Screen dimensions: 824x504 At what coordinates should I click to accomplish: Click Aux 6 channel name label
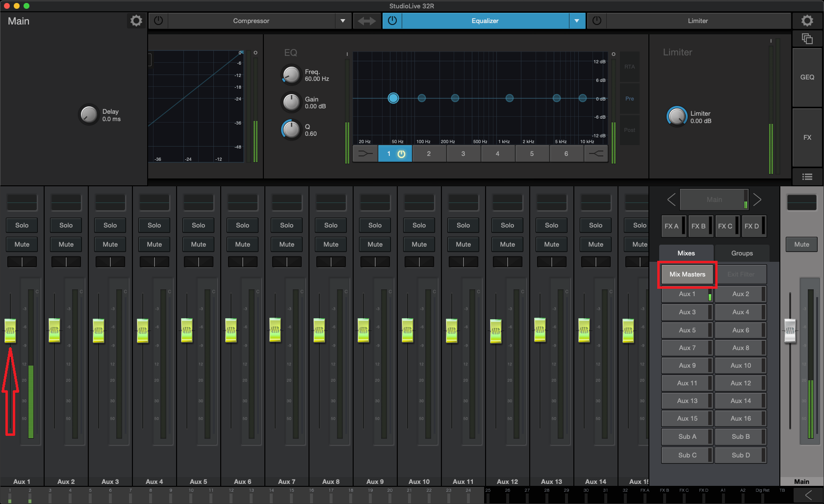(243, 481)
